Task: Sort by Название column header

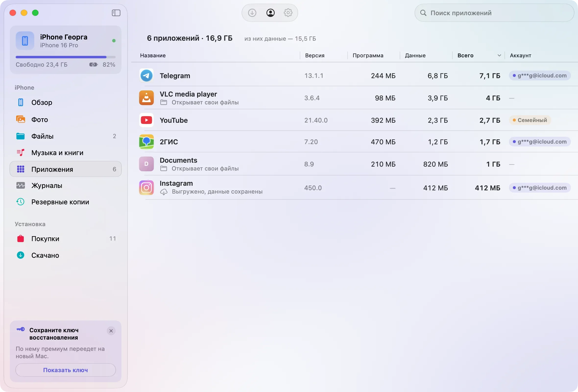Action: click(x=153, y=55)
